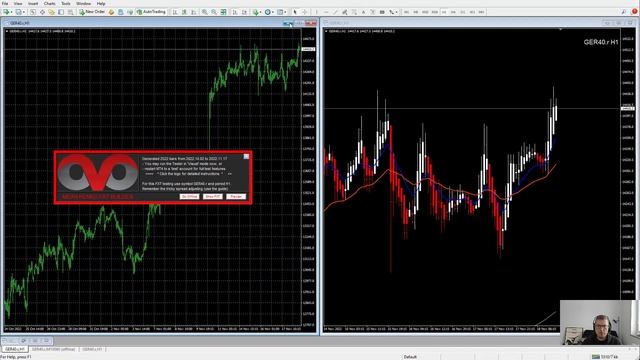Toggle the AutoTrading button

tap(151, 12)
